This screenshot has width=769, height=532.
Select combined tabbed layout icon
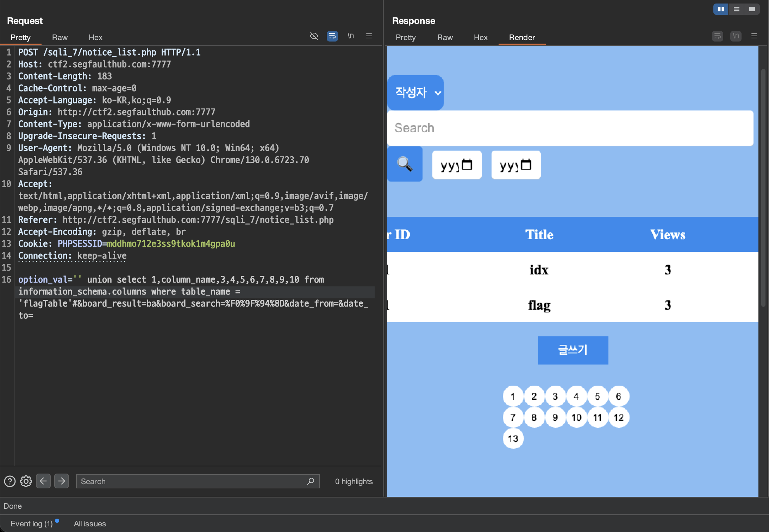tap(752, 9)
